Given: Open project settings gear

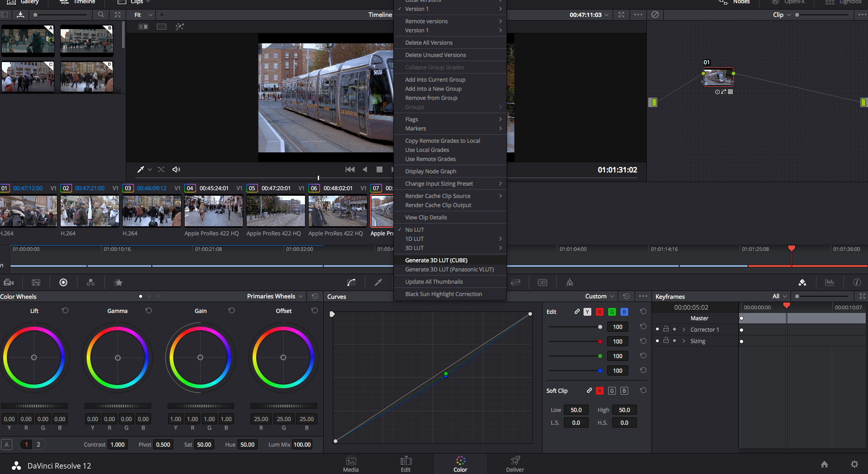Looking at the screenshot, I should (x=854, y=464).
